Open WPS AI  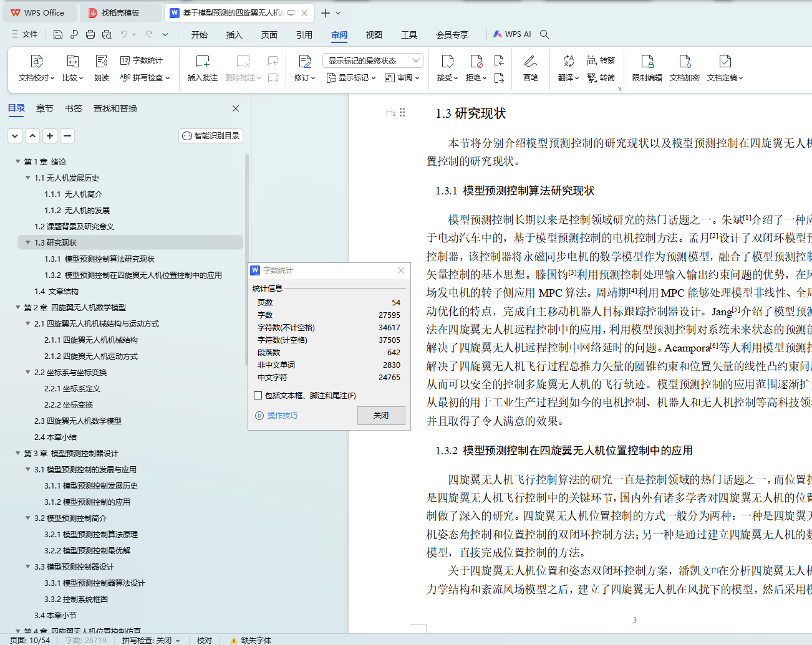[512, 34]
